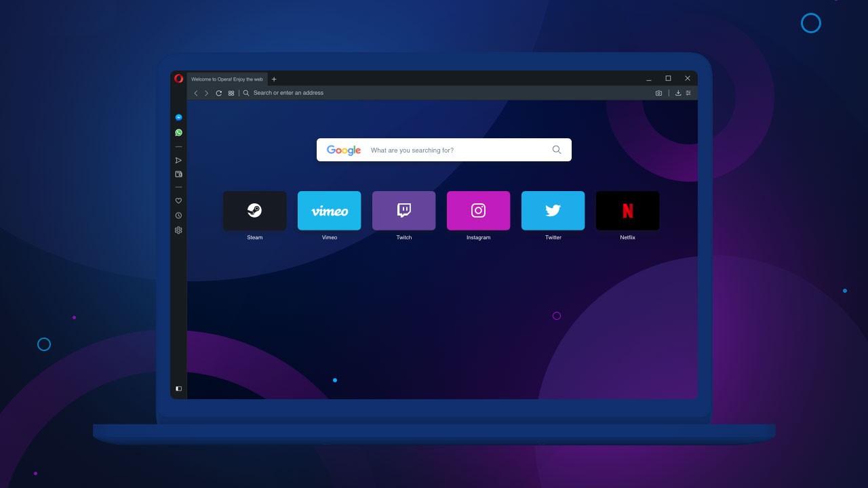Close the Opera window
This screenshot has height=488, width=868.
click(x=688, y=79)
